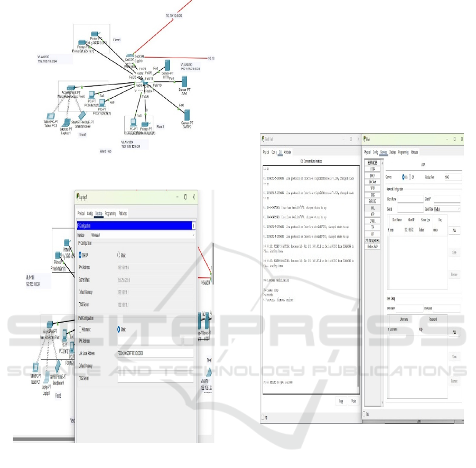
Task: Select Automatic under IPv6 Configuration
Action: [x=80, y=329]
